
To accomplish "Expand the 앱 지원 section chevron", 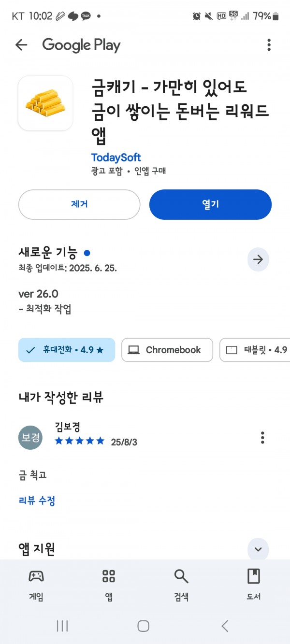I will click(x=258, y=549).
